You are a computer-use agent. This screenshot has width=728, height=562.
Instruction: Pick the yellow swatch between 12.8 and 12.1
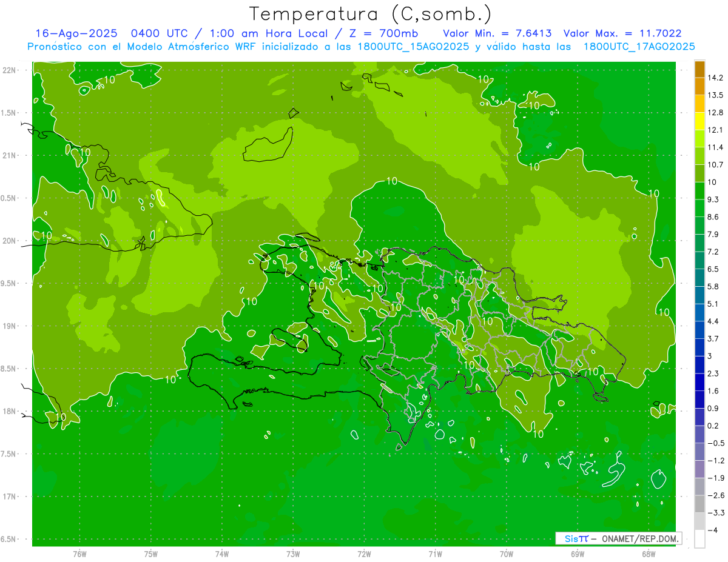(x=699, y=121)
